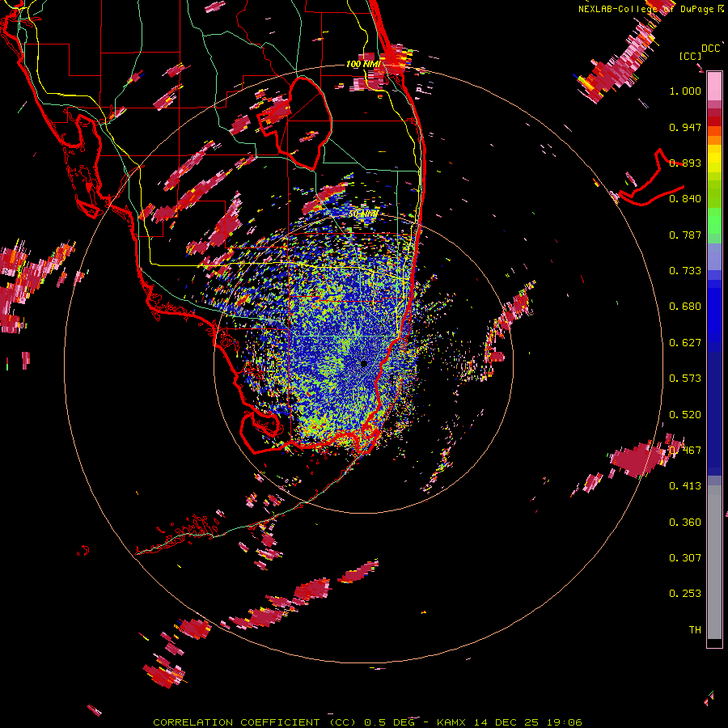This screenshot has width=728, height=728.
Task: Select the 0.360 scale value
Action: 685,523
